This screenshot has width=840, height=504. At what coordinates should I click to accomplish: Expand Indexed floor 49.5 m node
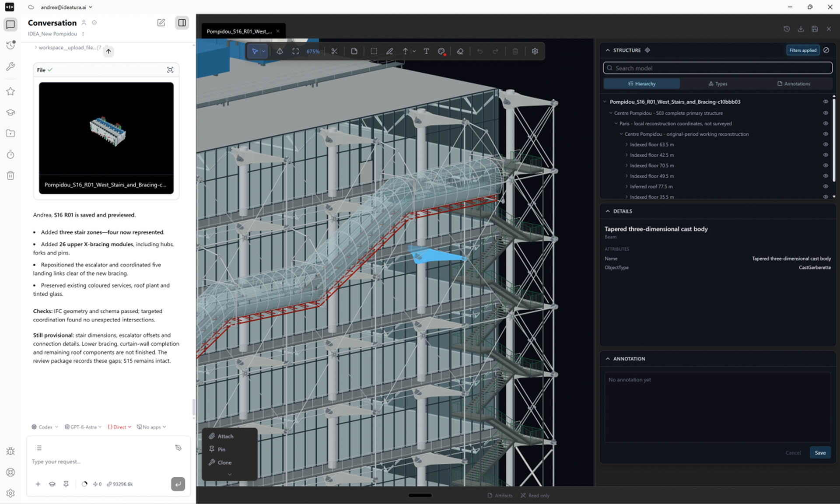coord(626,176)
